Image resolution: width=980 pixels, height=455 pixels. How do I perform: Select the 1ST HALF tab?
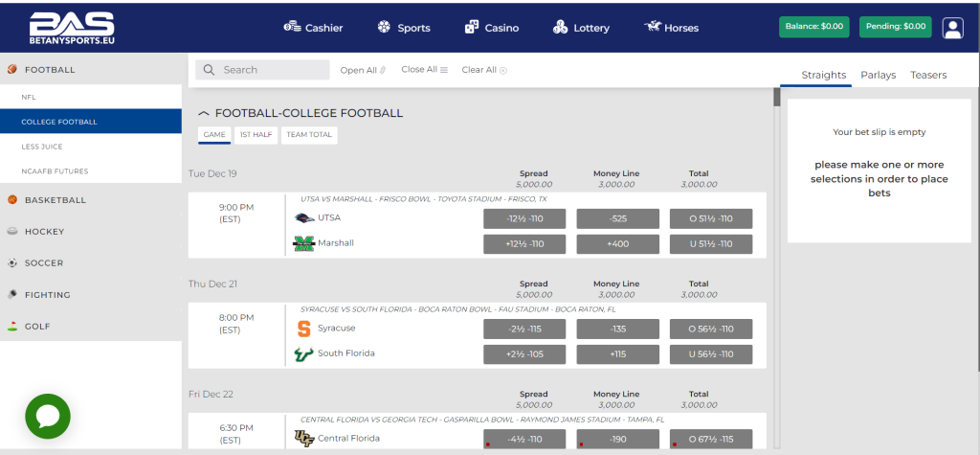click(x=256, y=134)
